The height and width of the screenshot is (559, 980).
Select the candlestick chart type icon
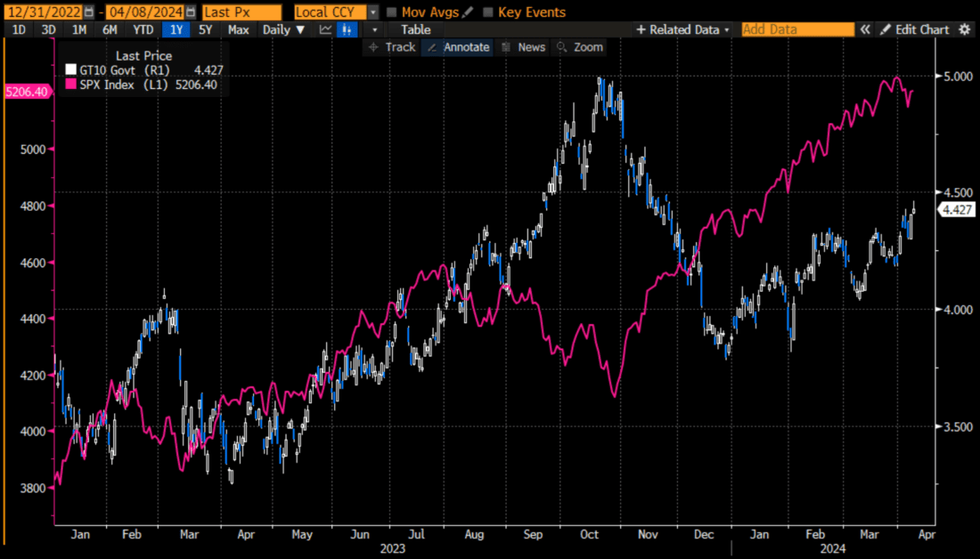(348, 29)
